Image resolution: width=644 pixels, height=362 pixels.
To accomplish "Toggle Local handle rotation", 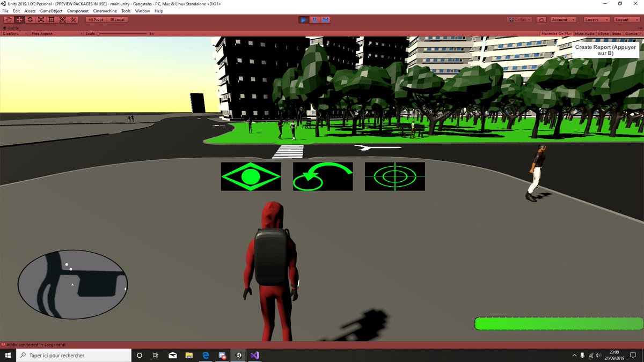I will [x=118, y=20].
